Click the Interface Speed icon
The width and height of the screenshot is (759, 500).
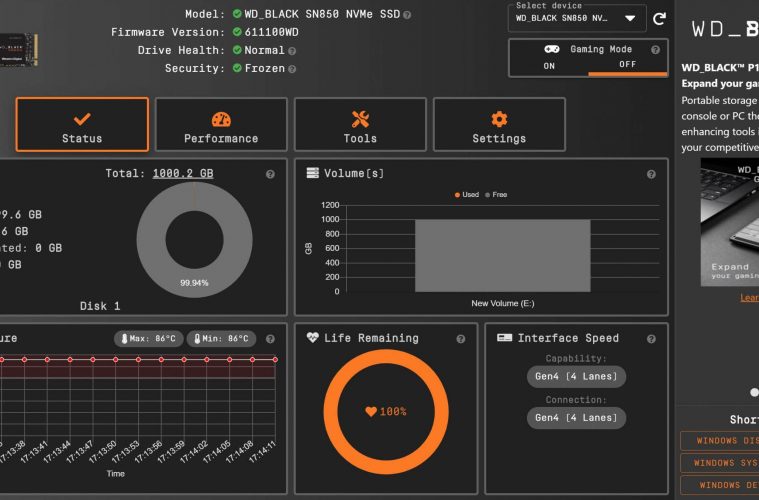tap(504, 337)
